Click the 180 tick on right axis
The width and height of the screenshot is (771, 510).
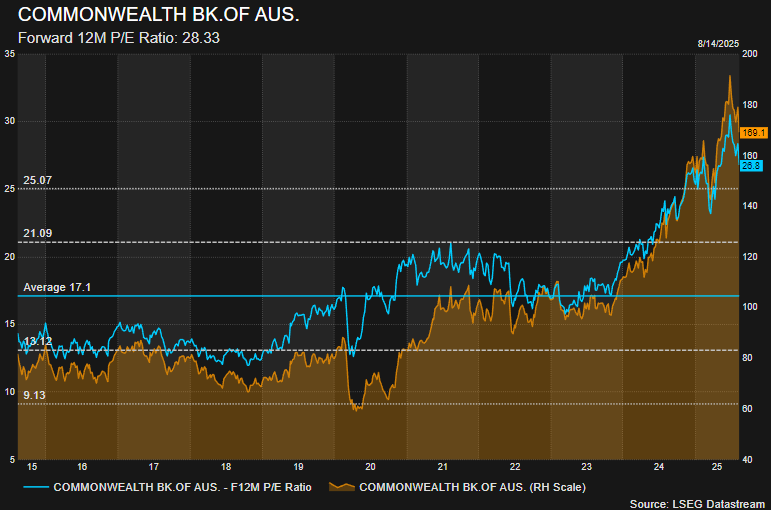pyautogui.click(x=750, y=104)
